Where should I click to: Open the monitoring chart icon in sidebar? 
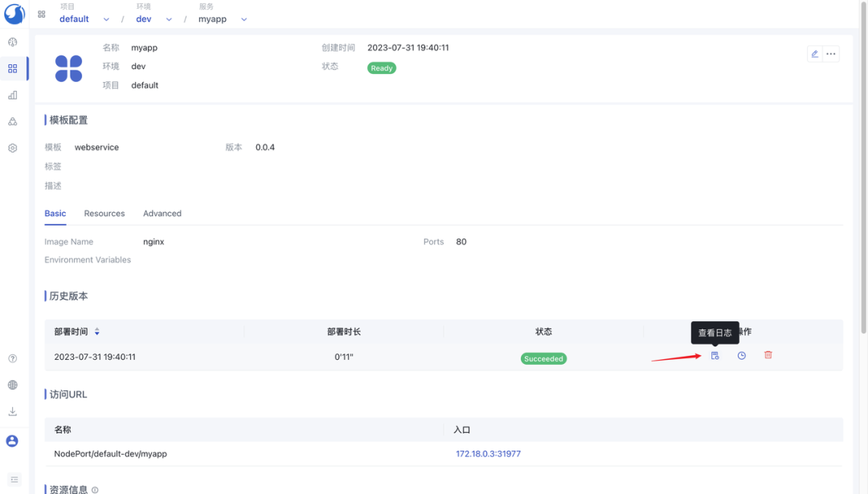point(12,95)
